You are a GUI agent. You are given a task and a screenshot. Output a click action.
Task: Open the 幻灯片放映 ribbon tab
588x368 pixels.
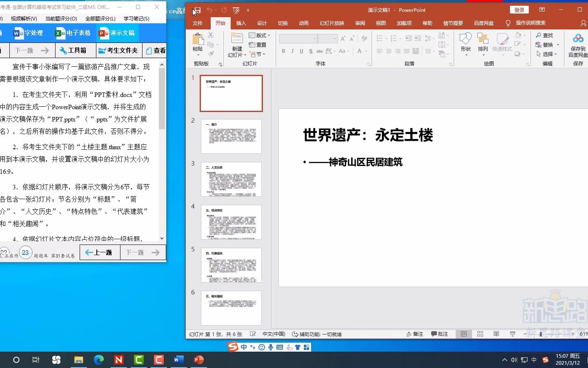point(332,23)
